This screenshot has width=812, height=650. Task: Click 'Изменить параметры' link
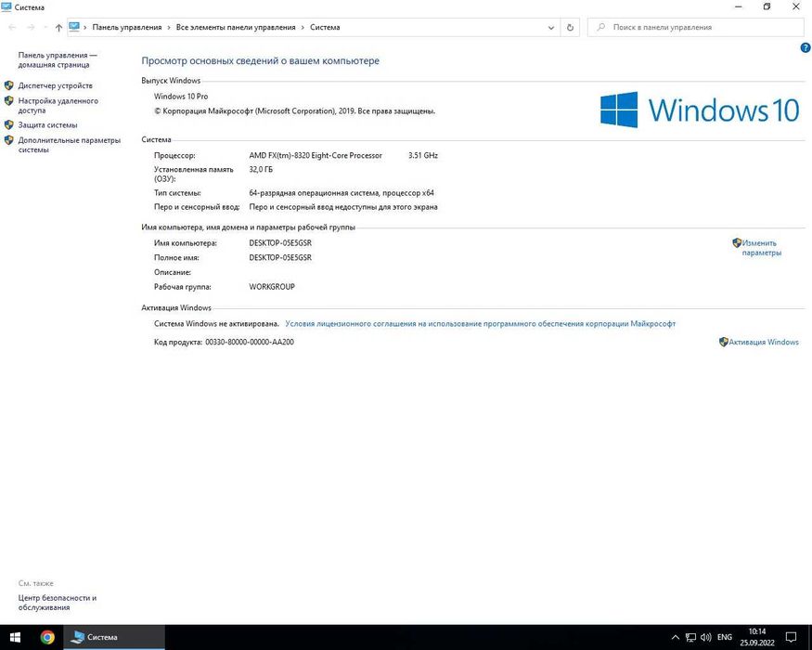coord(761,248)
